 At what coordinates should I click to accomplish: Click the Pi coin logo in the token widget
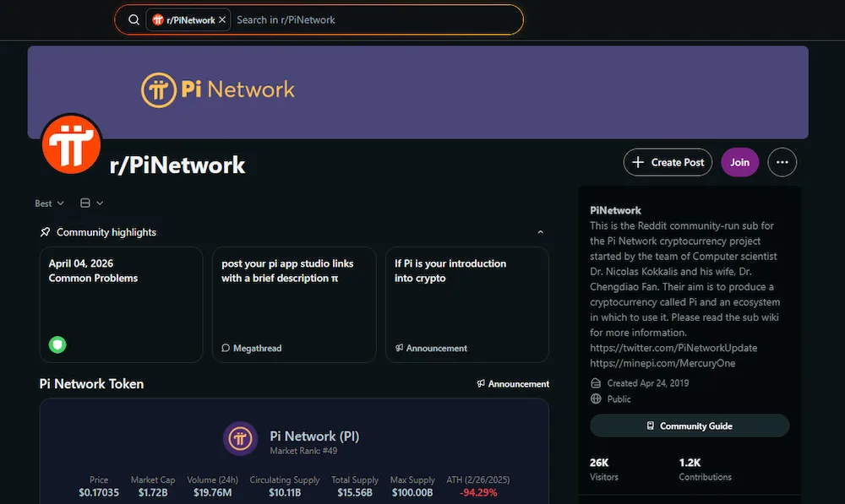(240, 438)
